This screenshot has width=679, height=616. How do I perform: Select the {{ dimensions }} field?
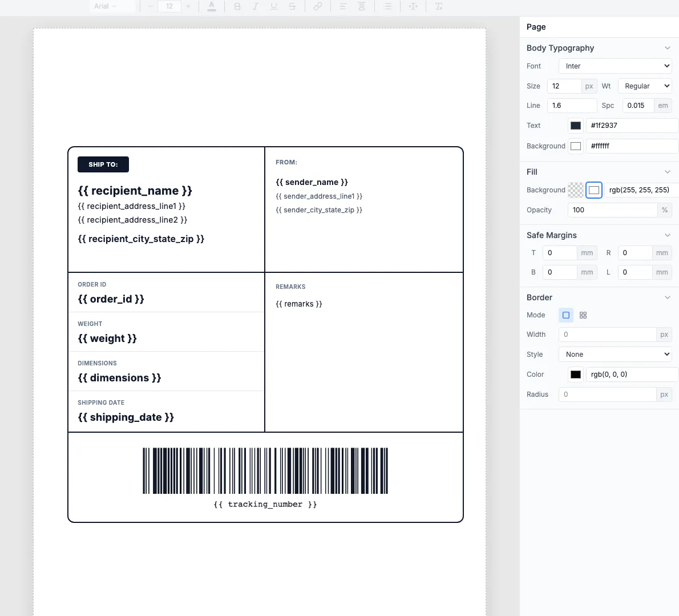[x=119, y=378]
